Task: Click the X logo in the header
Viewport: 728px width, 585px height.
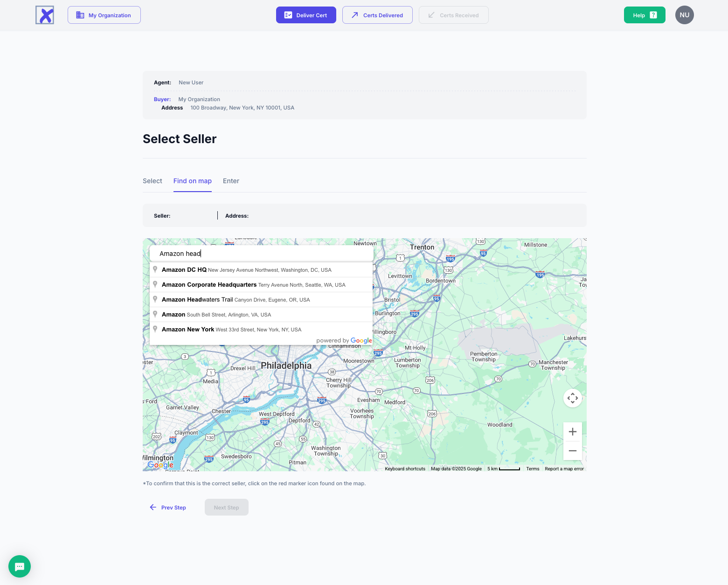Action: (45, 15)
